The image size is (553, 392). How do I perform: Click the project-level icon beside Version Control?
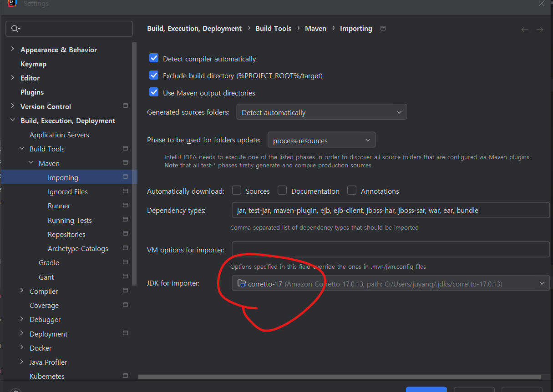click(125, 106)
